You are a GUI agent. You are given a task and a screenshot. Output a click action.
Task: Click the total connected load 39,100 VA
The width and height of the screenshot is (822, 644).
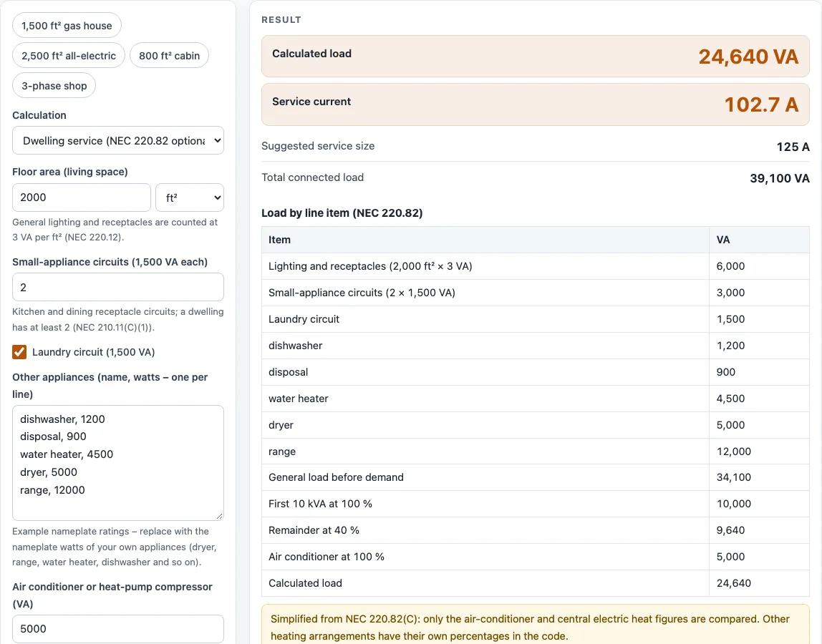[780, 178]
